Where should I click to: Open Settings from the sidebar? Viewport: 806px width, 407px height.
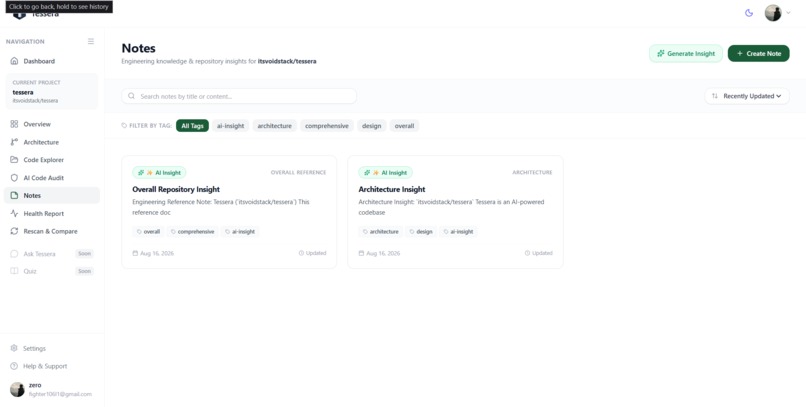pyautogui.click(x=51, y=348)
